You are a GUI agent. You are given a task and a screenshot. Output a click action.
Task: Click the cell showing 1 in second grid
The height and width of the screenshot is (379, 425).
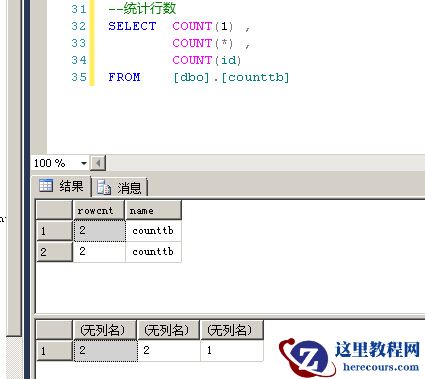click(232, 350)
